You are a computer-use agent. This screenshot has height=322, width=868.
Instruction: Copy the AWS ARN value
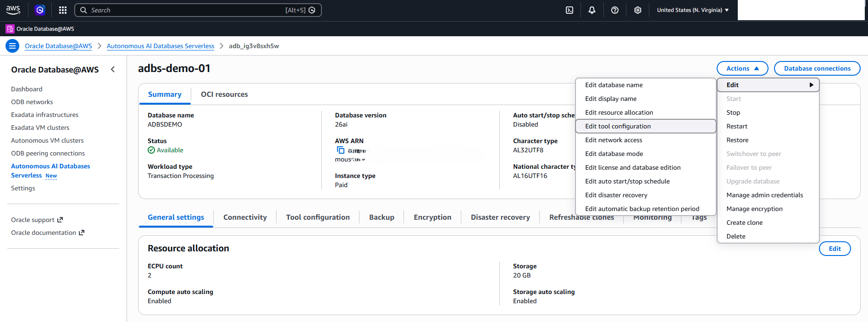tap(341, 150)
